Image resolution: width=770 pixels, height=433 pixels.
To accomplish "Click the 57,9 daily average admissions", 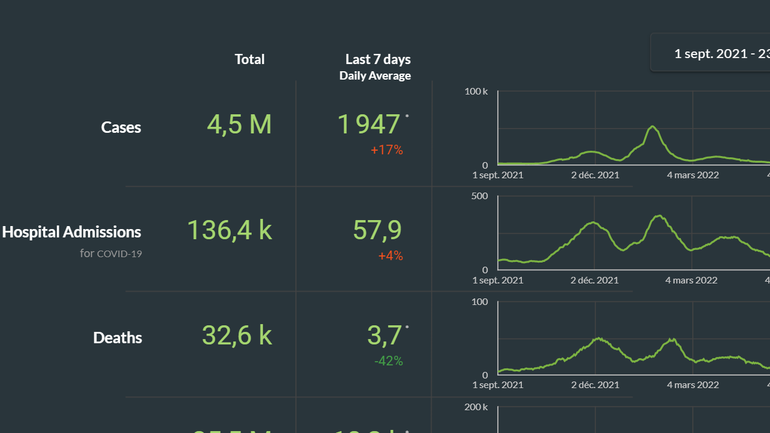I will [377, 230].
